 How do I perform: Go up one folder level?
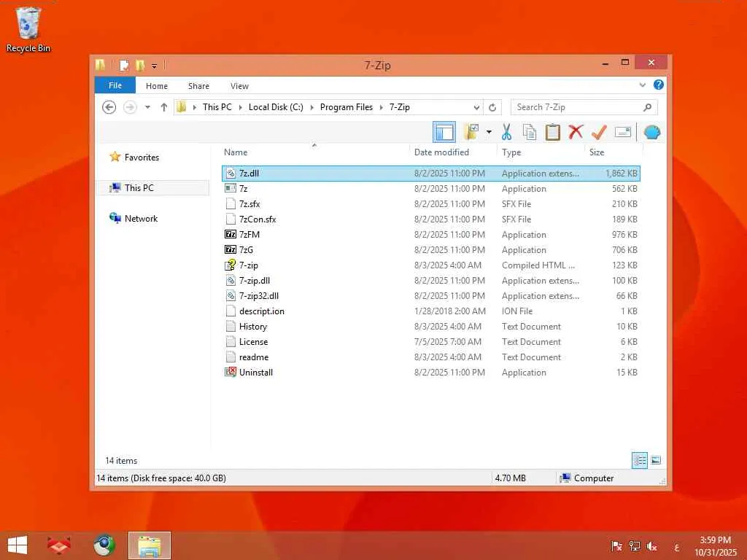[x=164, y=107]
